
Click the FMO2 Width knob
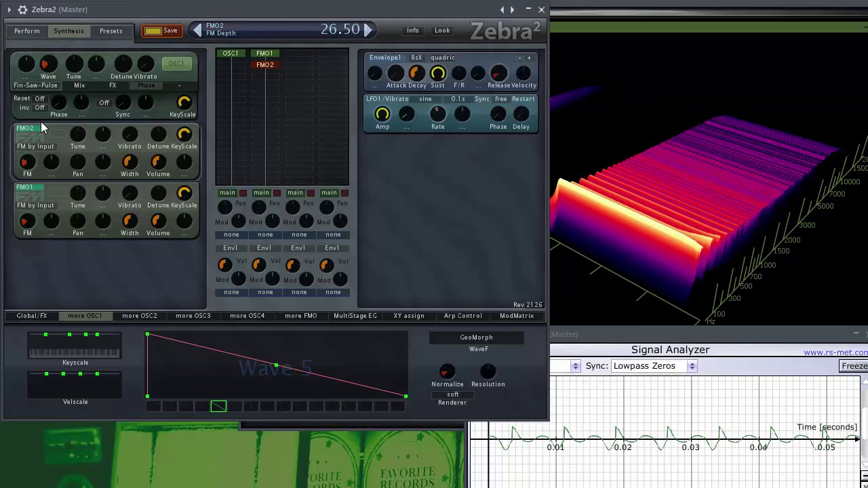pyautogui.click(x=130, y=162)
